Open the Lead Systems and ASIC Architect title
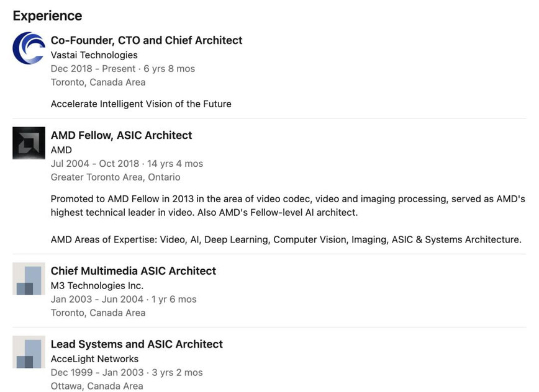Viewport: 539px width, 392px height. (137, 344)
